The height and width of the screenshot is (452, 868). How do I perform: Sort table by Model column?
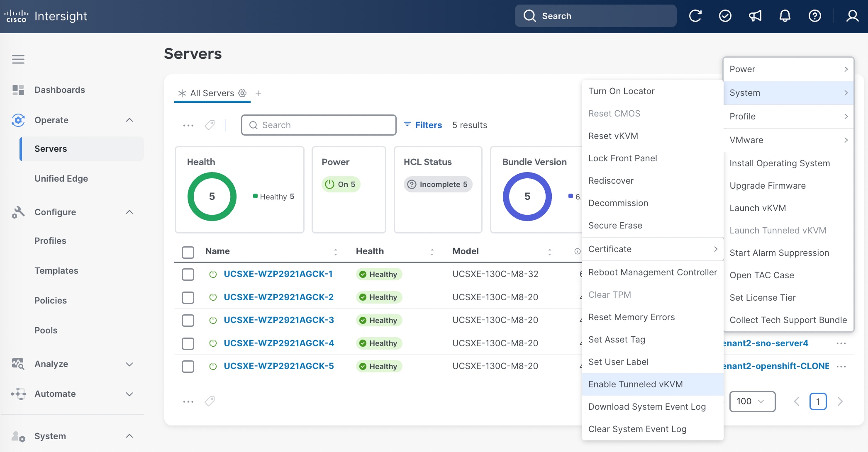click(x=550, y=252)
